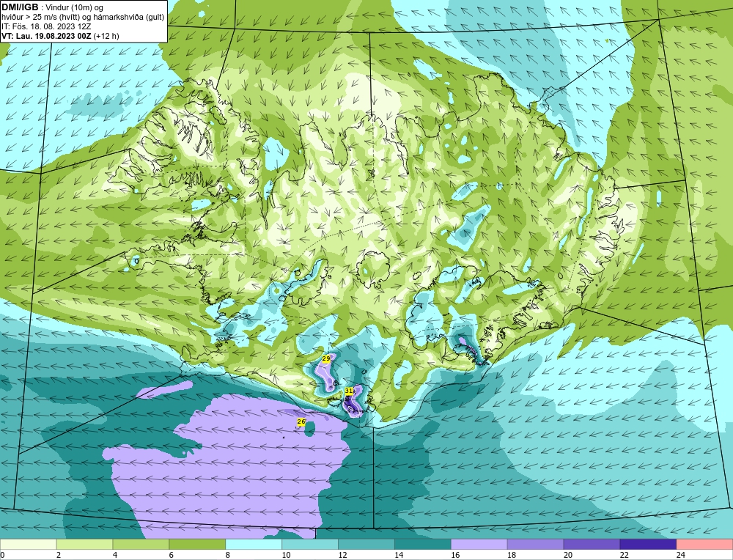Click the title 'DMI/IGB : Vindur (10m) og'
733x560 pixels.
52,7
